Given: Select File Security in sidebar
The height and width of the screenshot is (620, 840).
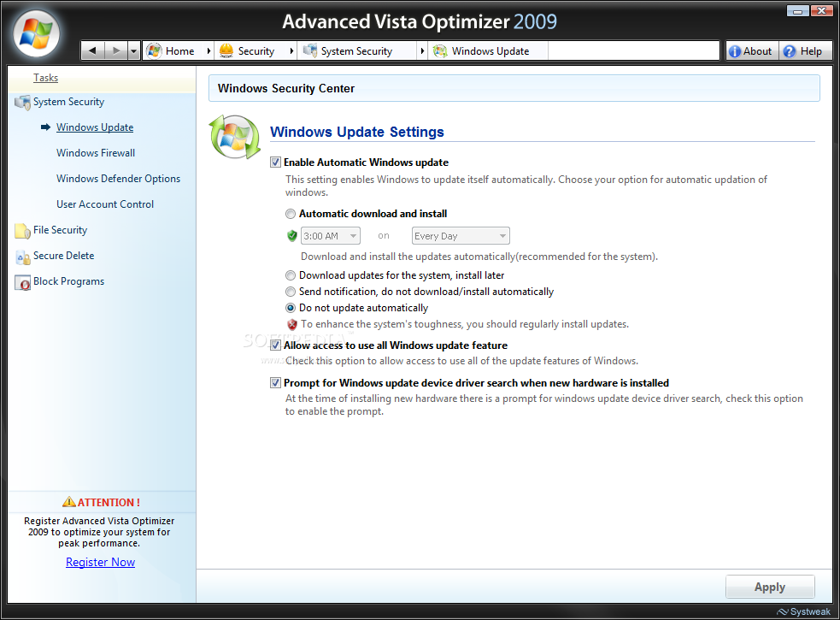Looking at the screenshot, I should (60, 230).
